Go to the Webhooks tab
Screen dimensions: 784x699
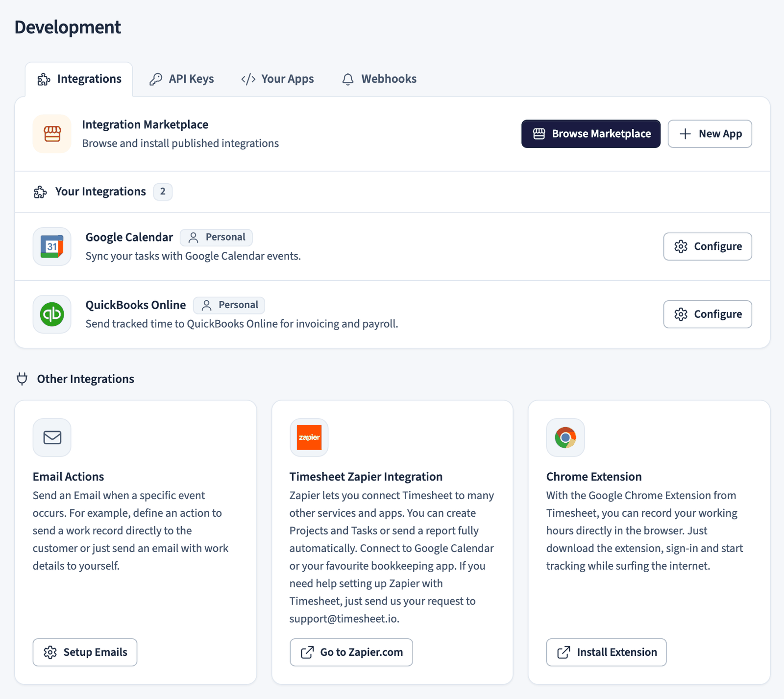pyautogui.click(x=379, y=79)
